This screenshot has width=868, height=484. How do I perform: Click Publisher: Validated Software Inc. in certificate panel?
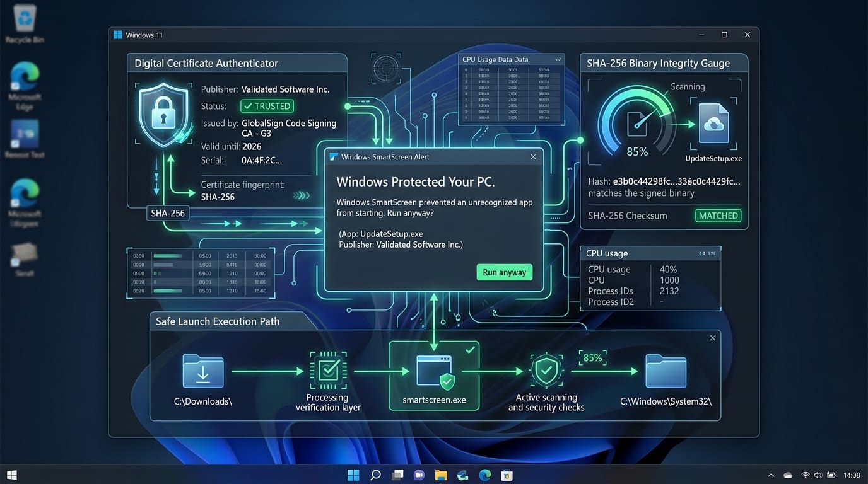coord(265,89)
